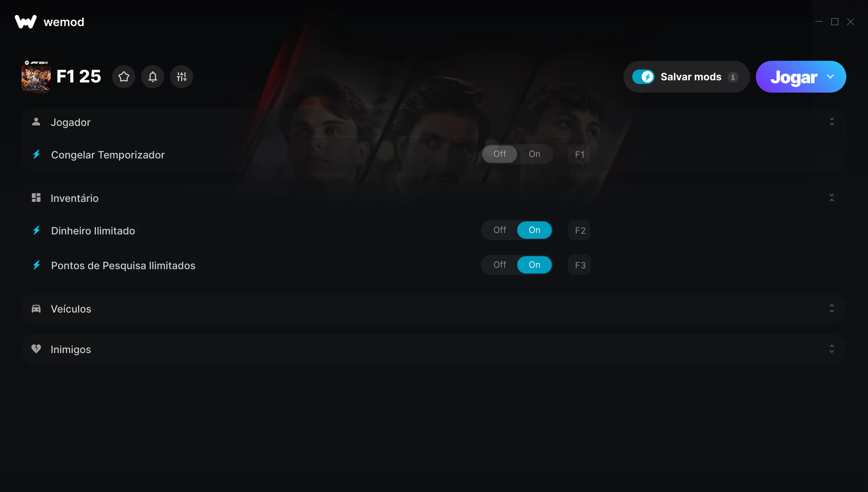Change the F2 hotkey for Dinheiro Ilimitado
Screen dimensions: 868x492
(x=580, y=230)
